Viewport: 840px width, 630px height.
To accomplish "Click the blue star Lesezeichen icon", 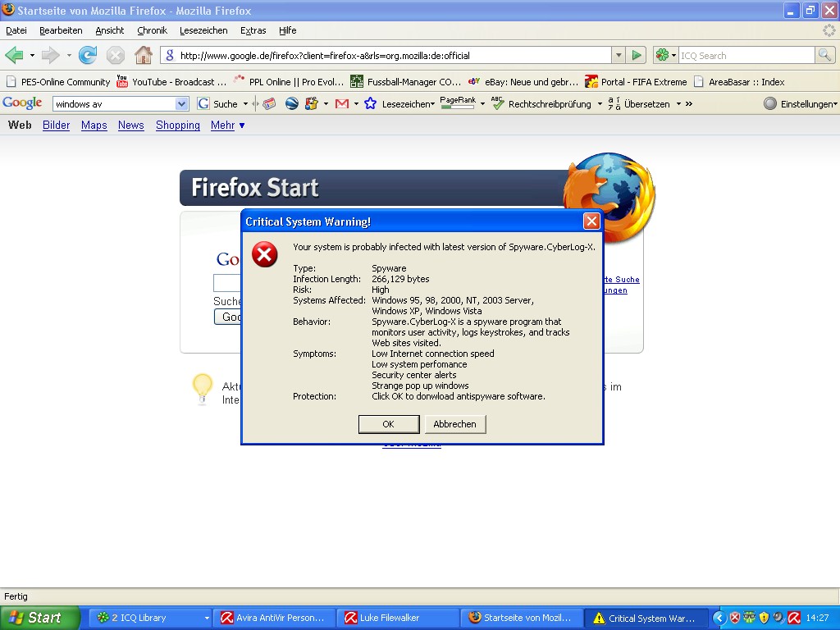I will click(x=370, y=104).
